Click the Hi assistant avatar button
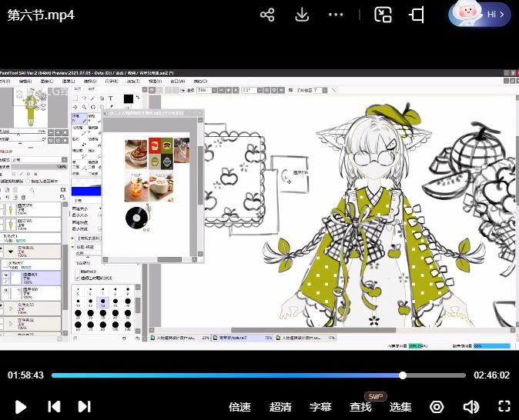The image size is (519, 420). pyautogui.click(x=479, y=15)
